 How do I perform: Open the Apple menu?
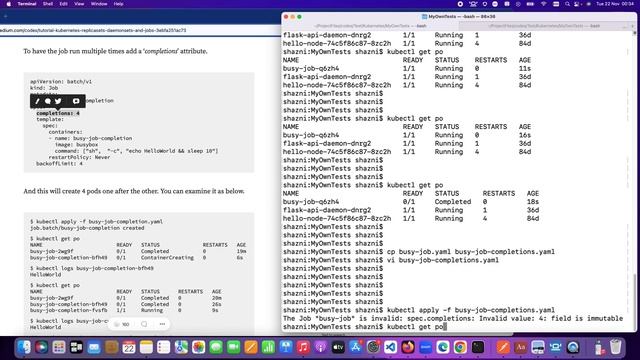point(9,4)
